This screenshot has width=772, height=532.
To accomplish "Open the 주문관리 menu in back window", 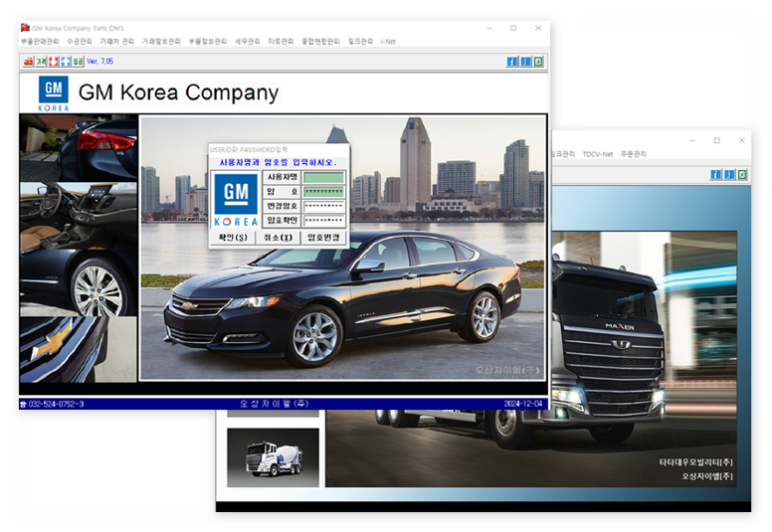I will pyautogui.click(x=633, y=154).
